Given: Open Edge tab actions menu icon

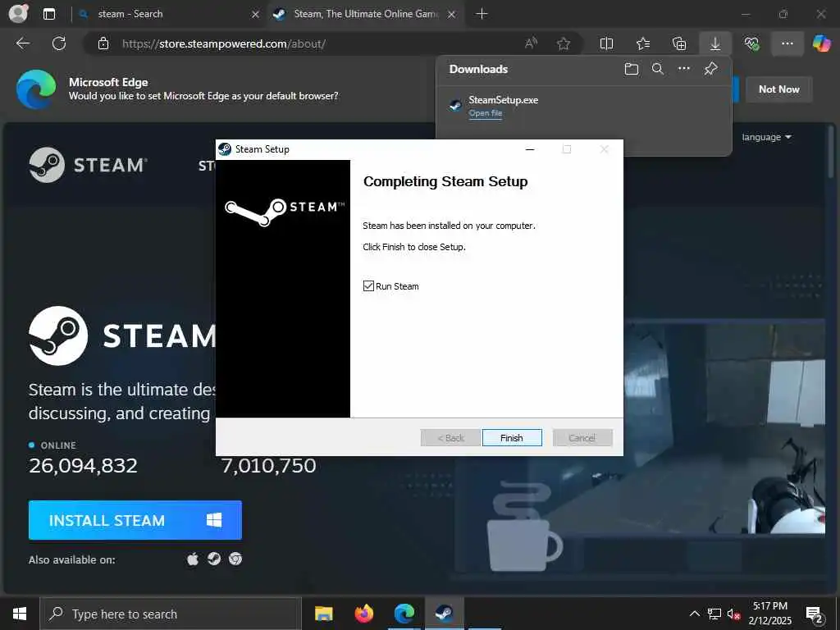Looking at the screenshot, I should coord(48,14).
